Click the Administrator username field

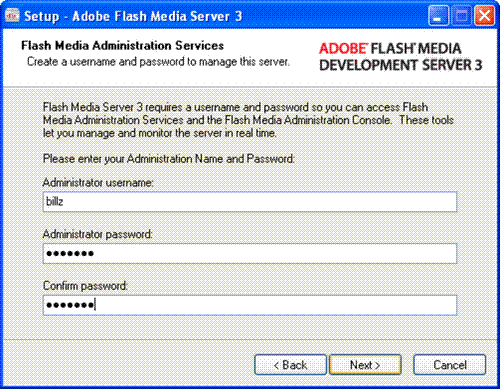pyautogui.click(x=250, y=202)
